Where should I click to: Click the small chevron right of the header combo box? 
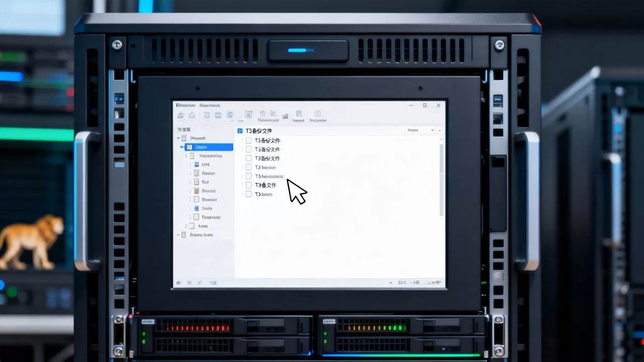point(440,130)
